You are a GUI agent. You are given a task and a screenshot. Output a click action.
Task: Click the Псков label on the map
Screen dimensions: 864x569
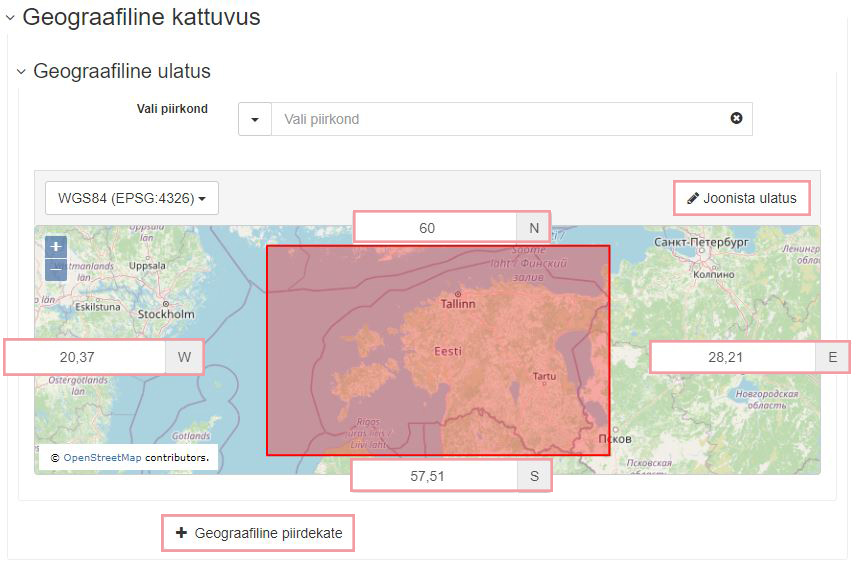(x=615, y=439)
